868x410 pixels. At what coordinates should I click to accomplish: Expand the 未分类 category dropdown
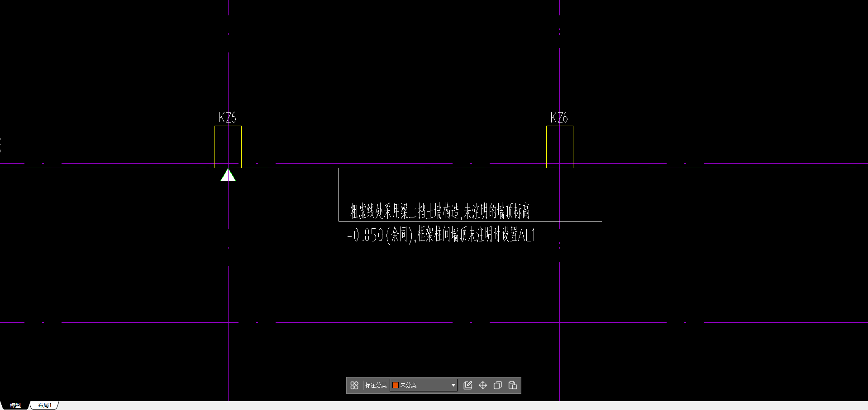(x=424, y=385)
